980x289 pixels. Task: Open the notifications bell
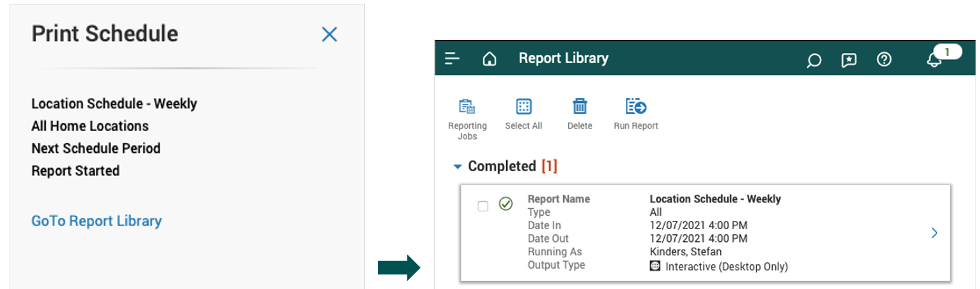pos(934,60)
